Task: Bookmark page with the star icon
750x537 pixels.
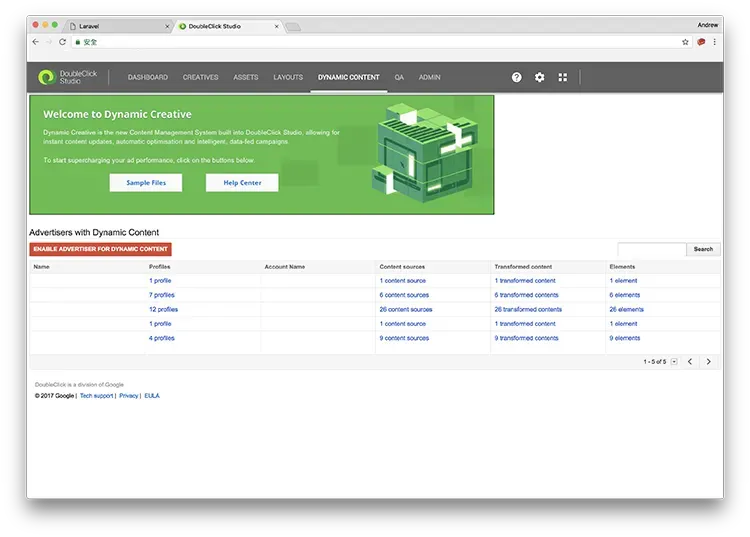Action: 685,42
